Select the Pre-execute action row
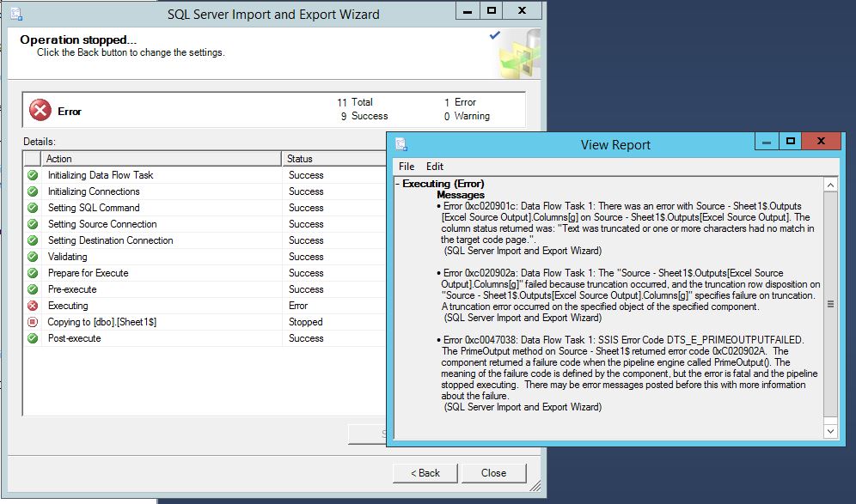This screenshot has width=856, height=504. click(205, 289)
